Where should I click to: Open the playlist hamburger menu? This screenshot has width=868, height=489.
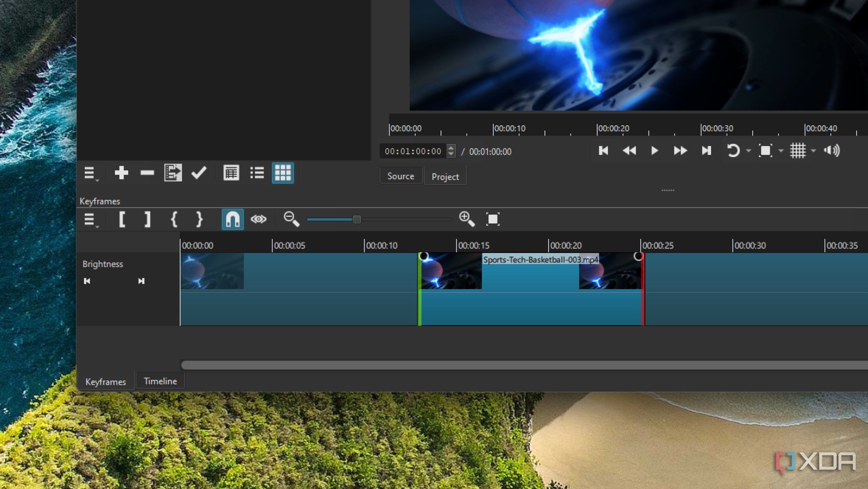coord(90,173)
